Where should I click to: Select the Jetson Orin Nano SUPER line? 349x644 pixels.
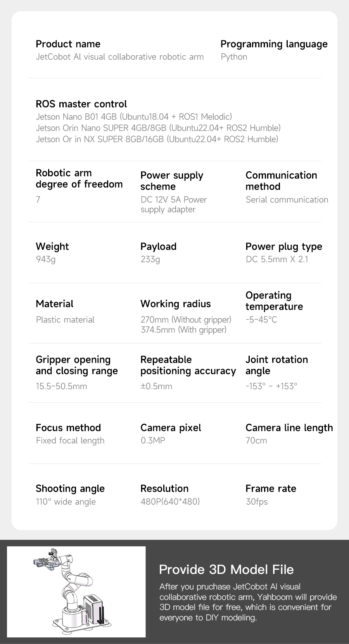[158, 128]
